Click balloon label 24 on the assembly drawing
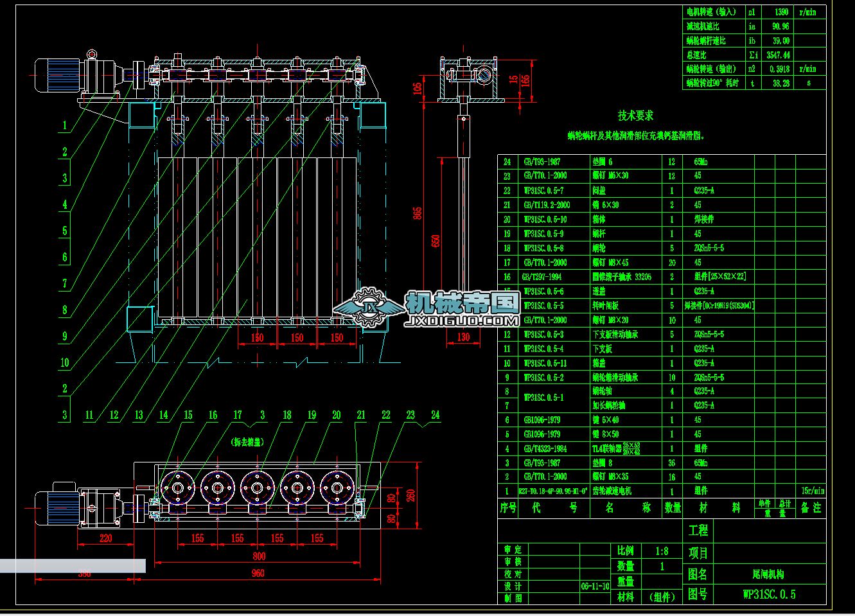The image size is (855, 616). click(x=436, y=415)
